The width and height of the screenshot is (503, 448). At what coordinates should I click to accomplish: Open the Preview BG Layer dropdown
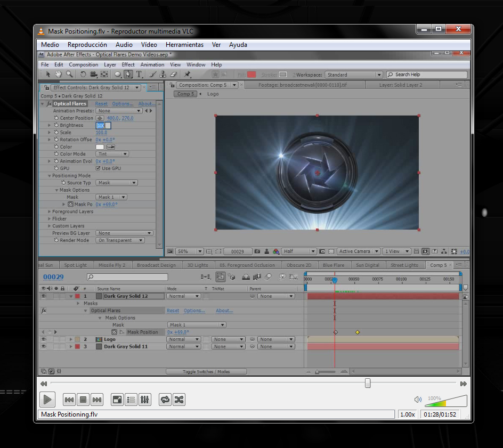(x=125, y=233)
